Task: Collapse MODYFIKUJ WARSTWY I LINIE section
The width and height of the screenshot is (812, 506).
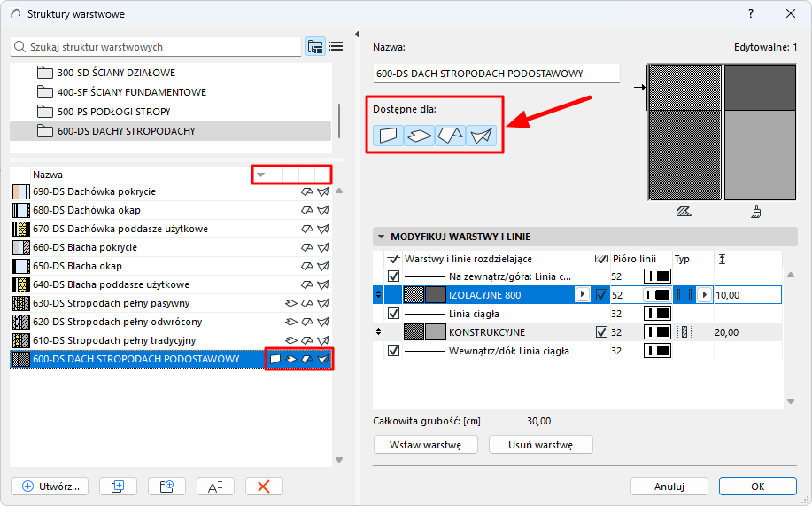Action: [381, 237]
